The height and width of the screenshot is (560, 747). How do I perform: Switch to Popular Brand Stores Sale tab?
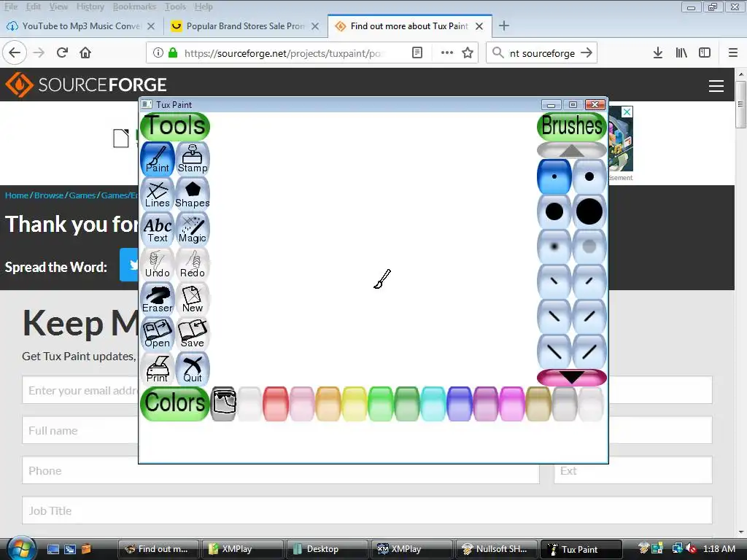point(245,26)
